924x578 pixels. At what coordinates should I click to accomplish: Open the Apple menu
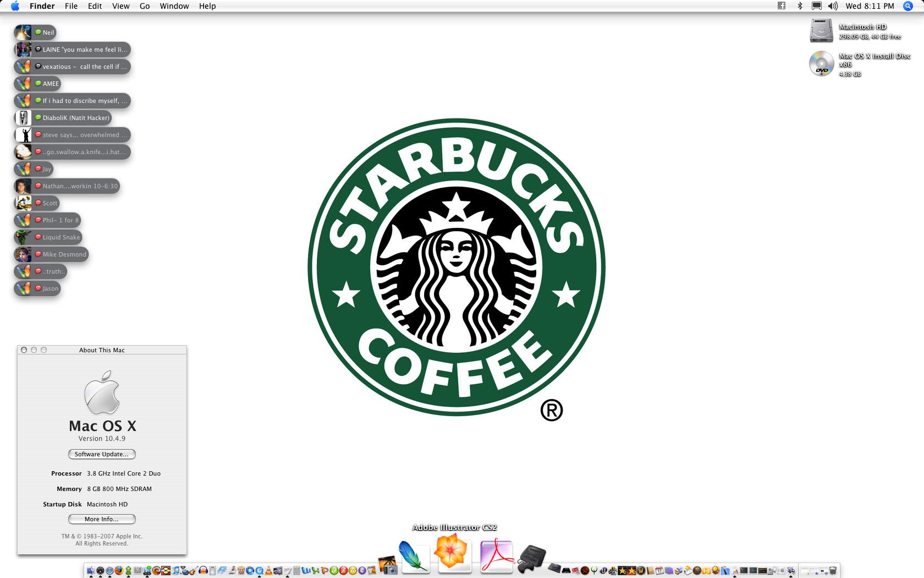15,6
